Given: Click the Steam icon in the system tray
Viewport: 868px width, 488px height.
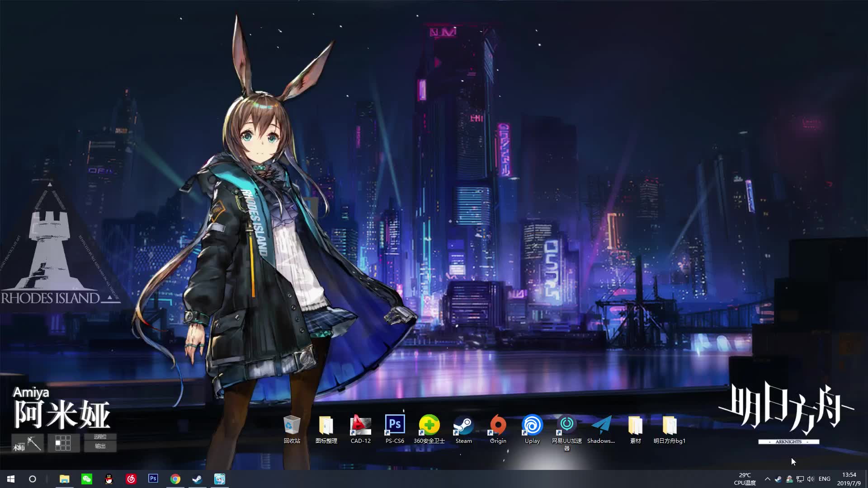Looking at the screenshot, I should point(778,479).
